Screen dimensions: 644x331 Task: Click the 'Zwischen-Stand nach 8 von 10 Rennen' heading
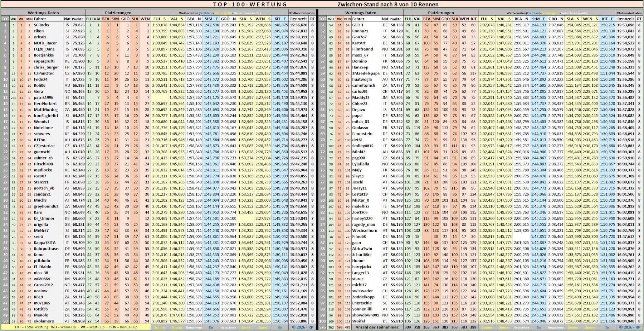coord(388,4)
